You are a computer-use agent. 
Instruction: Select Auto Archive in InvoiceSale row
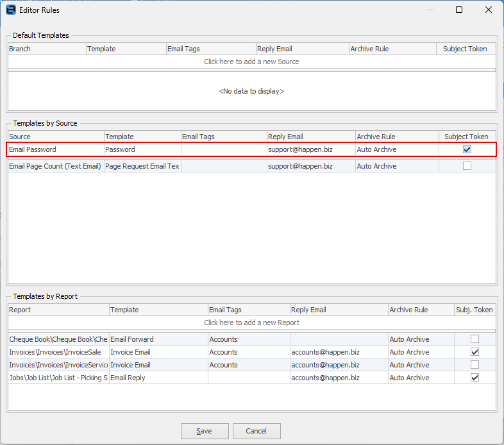(421, 352)
